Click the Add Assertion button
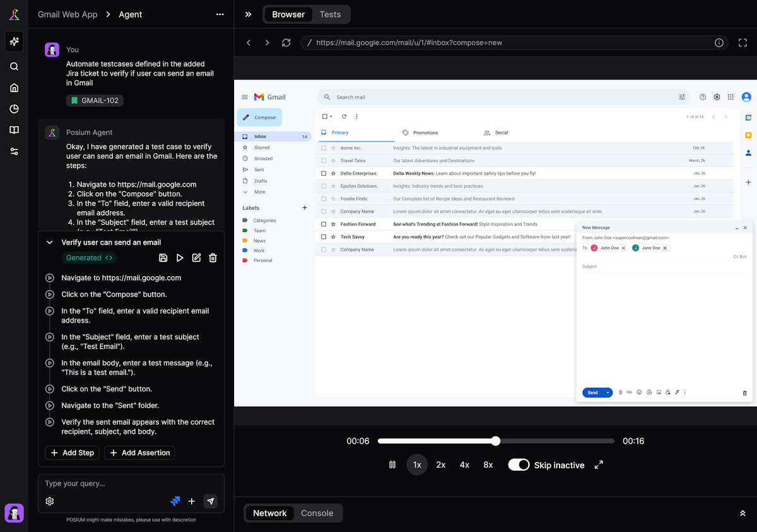 pos(139,453)
